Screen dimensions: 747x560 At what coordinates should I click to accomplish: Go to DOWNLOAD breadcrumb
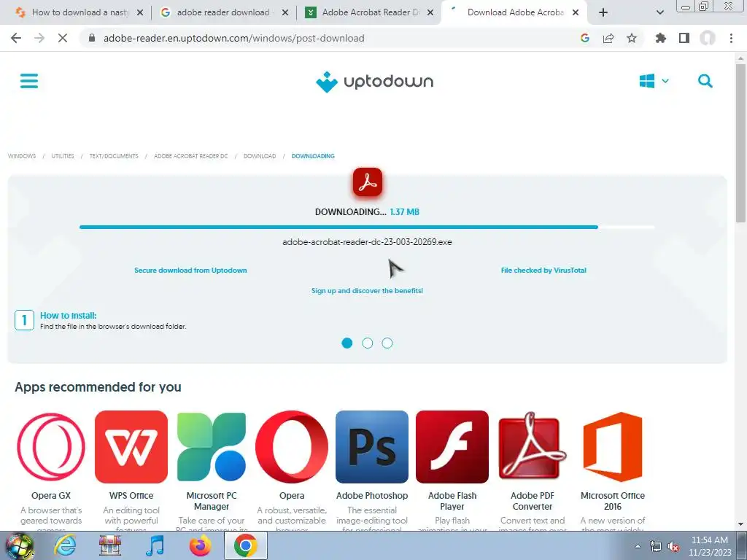point(260,156)
